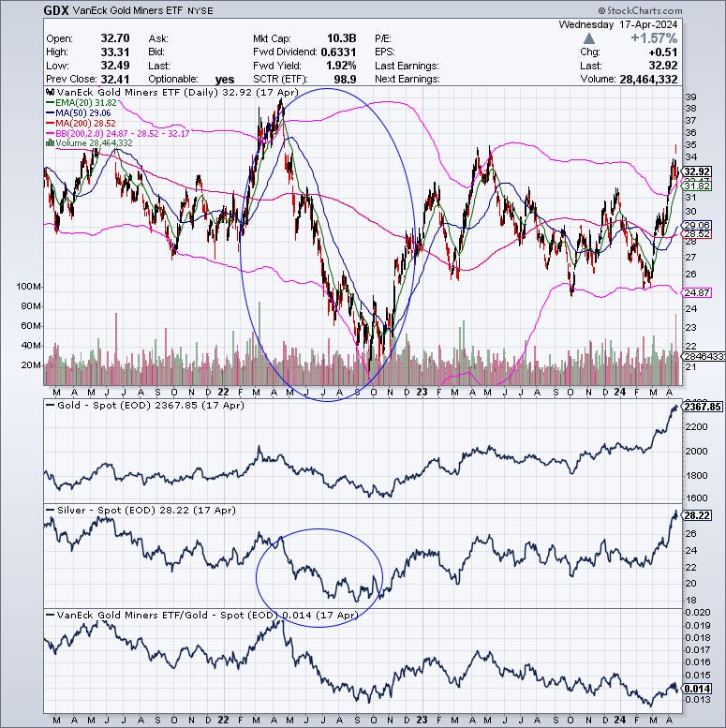Viewport: 726px width, 728px height.
Task: Click the 100M volume axis label
Action: [x=29, y=286]
